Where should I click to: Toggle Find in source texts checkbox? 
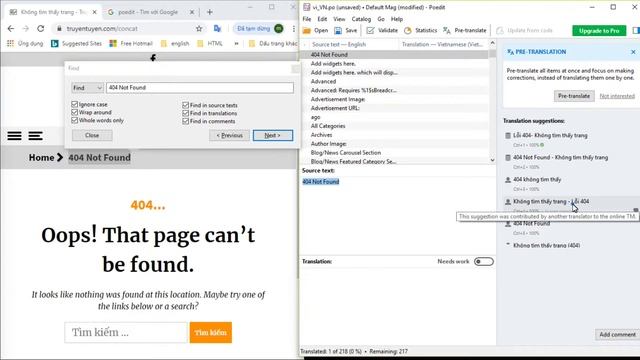[x=185, y=105]
